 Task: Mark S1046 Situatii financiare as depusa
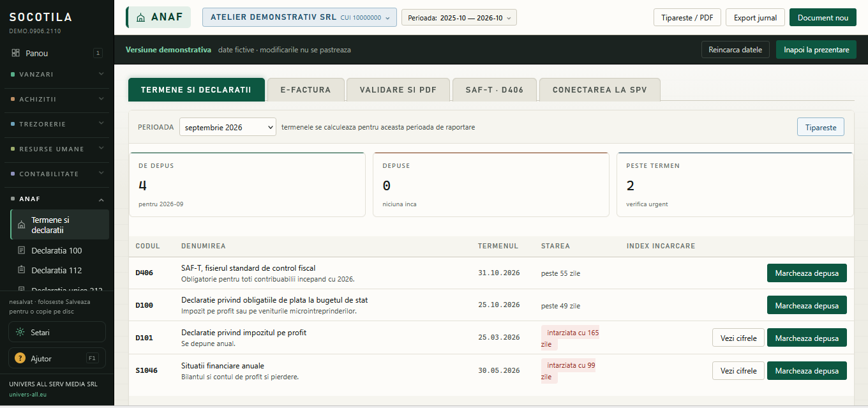click(807, 370)
